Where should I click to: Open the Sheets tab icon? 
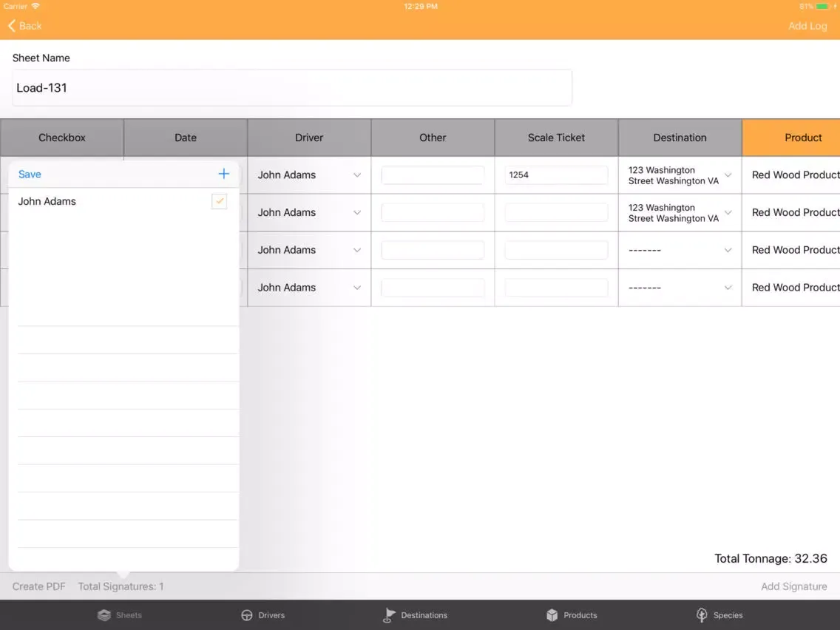pos(104,615)
